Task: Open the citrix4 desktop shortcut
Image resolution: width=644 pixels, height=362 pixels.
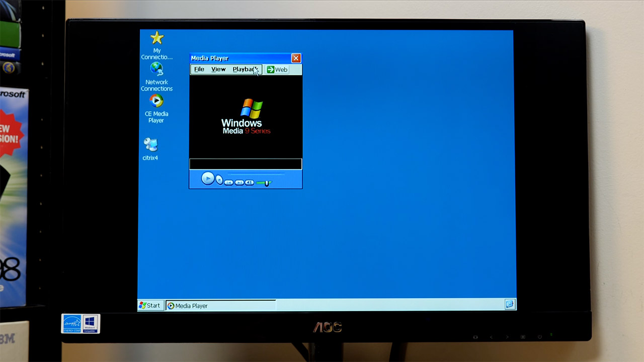Action: [x=150, y=149]
